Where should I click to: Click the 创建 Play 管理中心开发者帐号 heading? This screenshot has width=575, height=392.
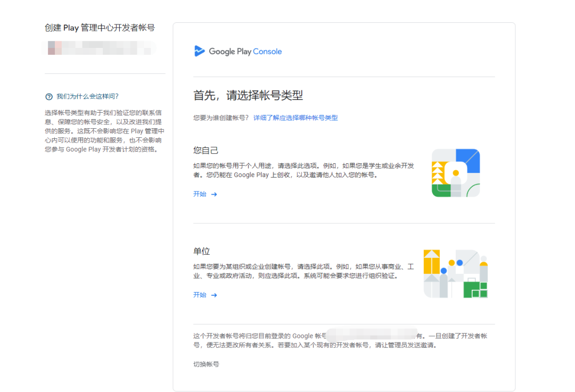[100, 28]
